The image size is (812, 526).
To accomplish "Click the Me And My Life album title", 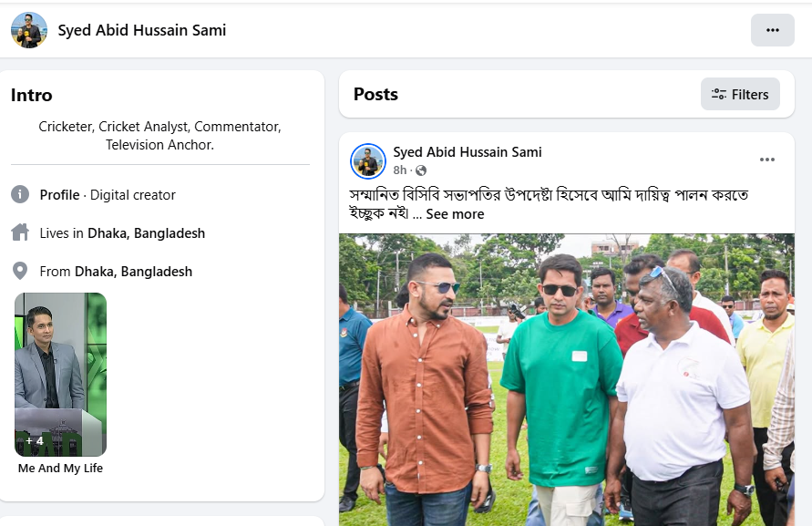I will 60,469.
